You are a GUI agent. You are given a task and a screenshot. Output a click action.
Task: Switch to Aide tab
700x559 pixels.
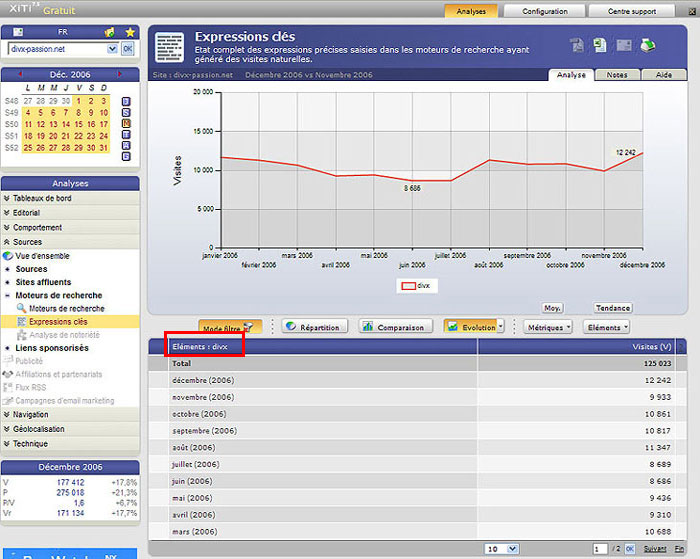coord(664,75)
